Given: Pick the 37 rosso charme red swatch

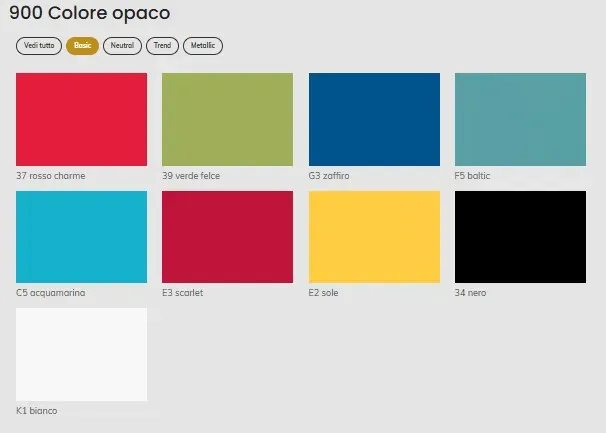Looking at the screenshot, I should coord(82,119).
